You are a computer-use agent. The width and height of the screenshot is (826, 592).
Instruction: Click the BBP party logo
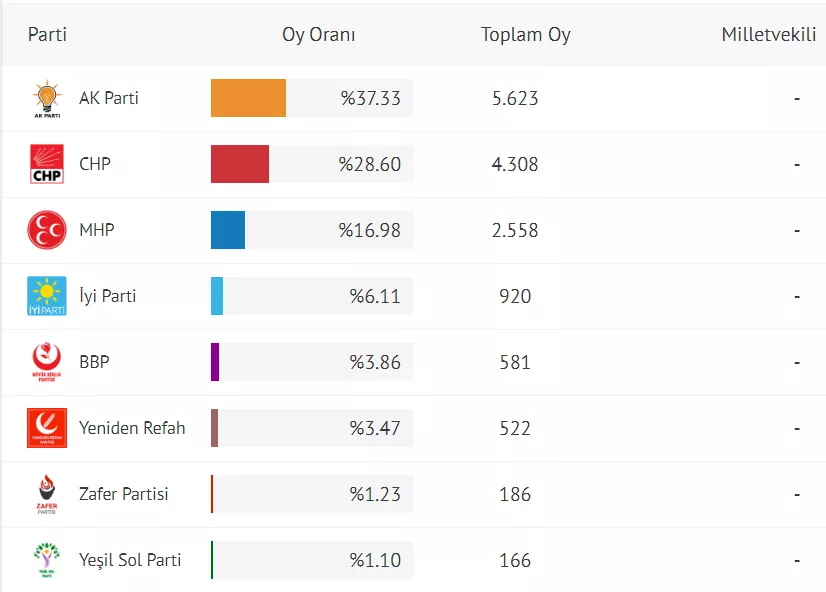(47, 362)
